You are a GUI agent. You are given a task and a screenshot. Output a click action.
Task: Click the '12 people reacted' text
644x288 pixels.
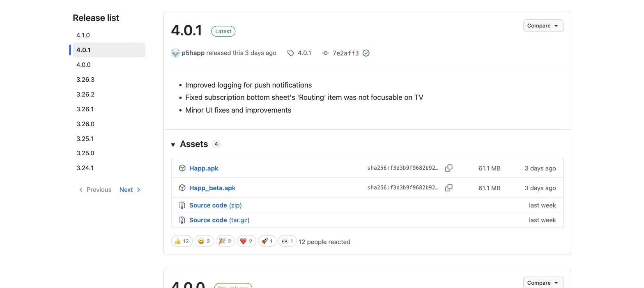coord(324,242)
